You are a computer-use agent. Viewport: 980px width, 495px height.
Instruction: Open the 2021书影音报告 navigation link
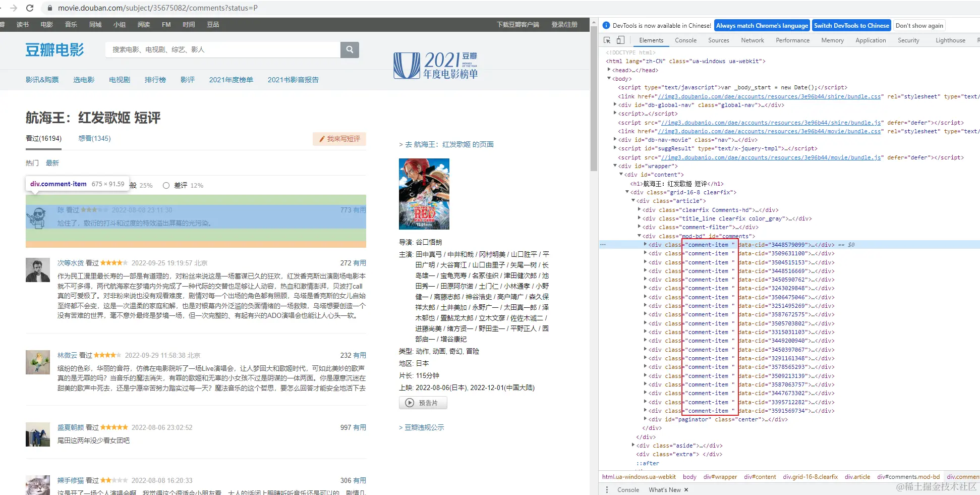coord(293,80)
